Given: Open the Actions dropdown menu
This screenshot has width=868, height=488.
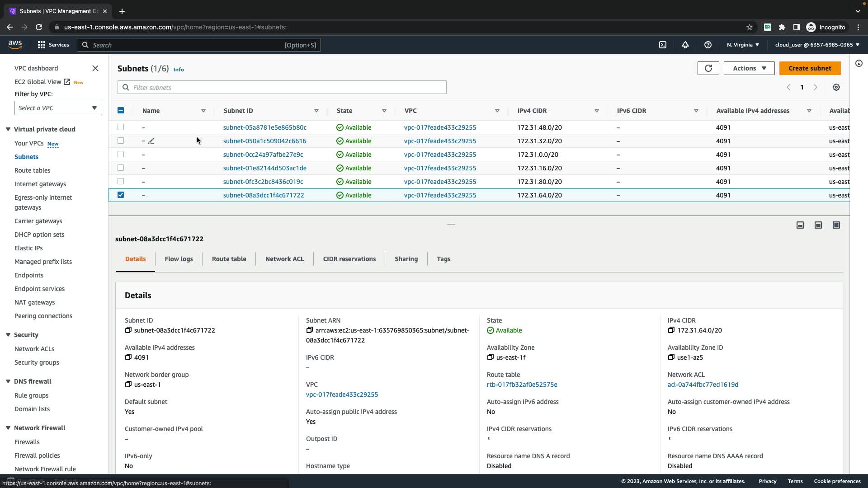Looking at the screenshot, I should (x=749, y=68).
